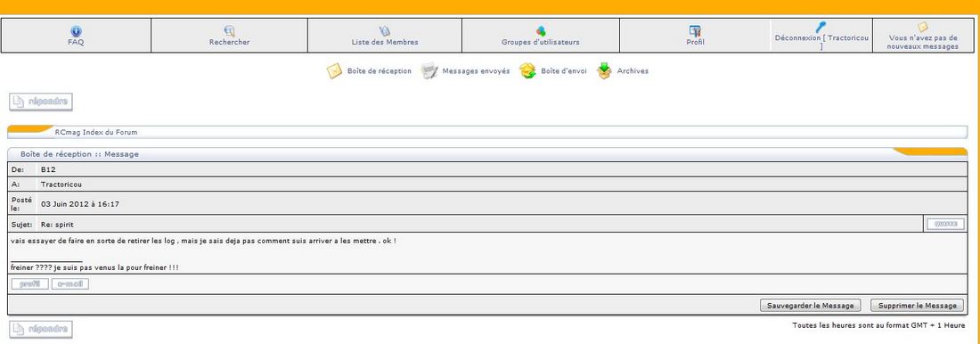Screen dimensions: 980x344
Task: Click the bottom répondre button
Action: pyautogui.click(x=41, y=329)
